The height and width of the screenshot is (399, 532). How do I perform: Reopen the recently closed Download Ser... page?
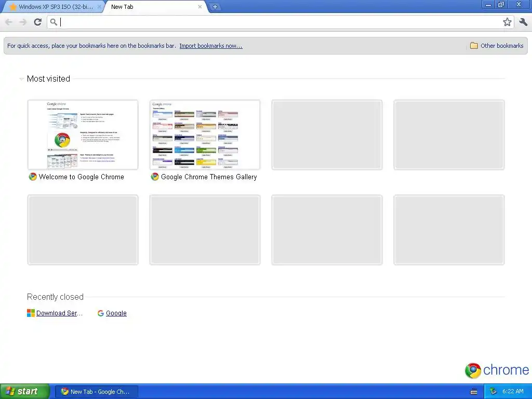[59, 313]
